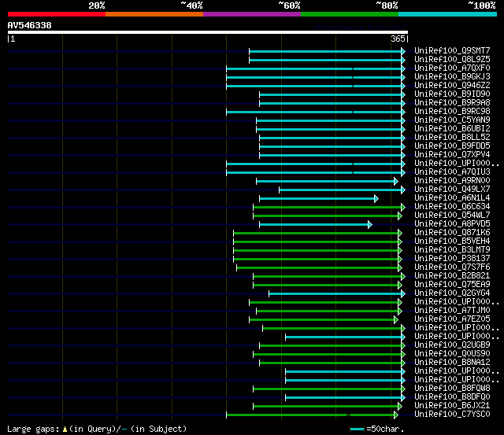
Task: Click the UniRef100_Q6C634 label
Action: [452, 207]
